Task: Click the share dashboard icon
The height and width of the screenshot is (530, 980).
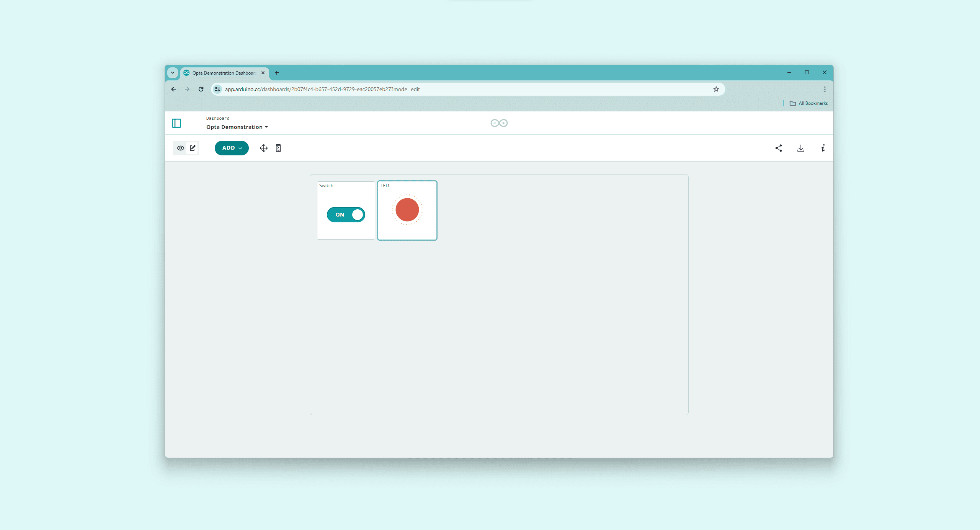Action: pos(779,148)
